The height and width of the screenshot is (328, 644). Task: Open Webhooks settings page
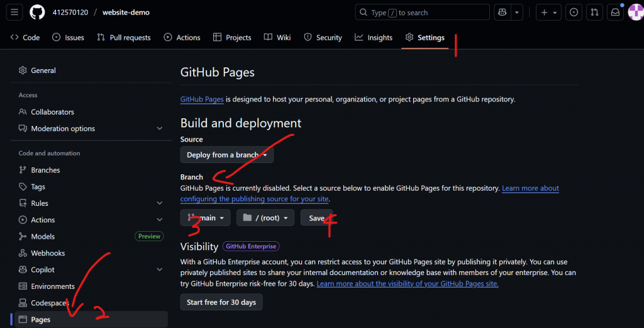point(91,253)
